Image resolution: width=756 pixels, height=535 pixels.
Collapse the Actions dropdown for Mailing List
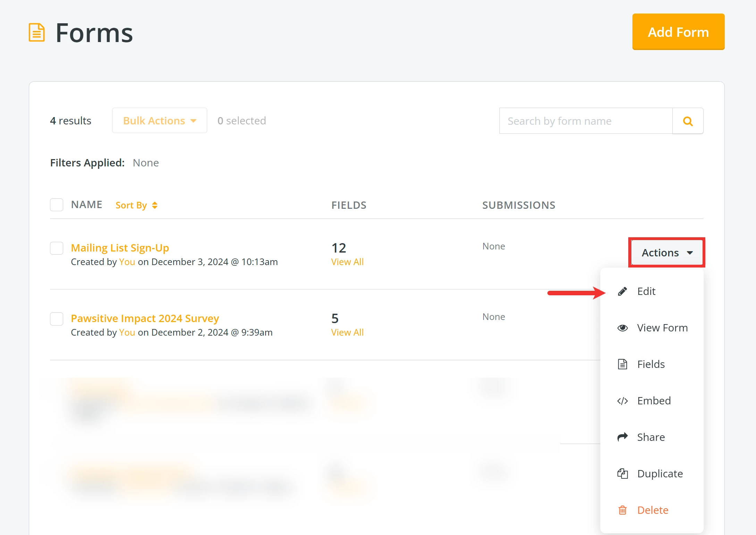[666, 253]
